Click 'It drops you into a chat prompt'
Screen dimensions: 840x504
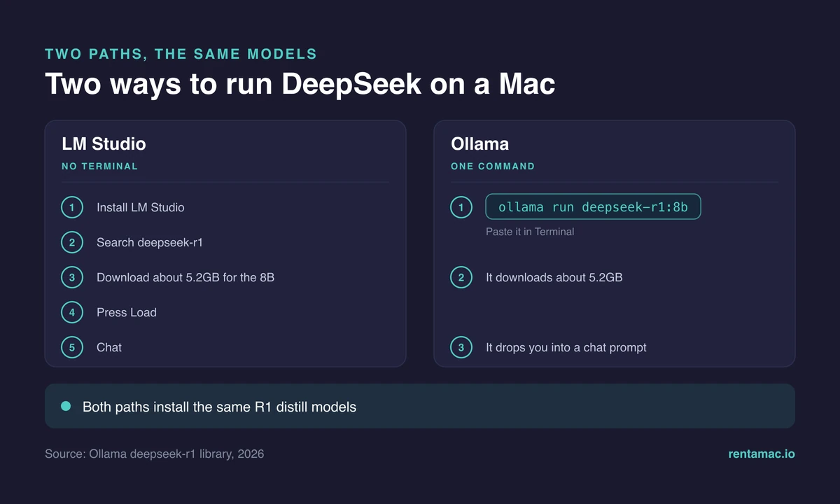(x=566, y=347)
